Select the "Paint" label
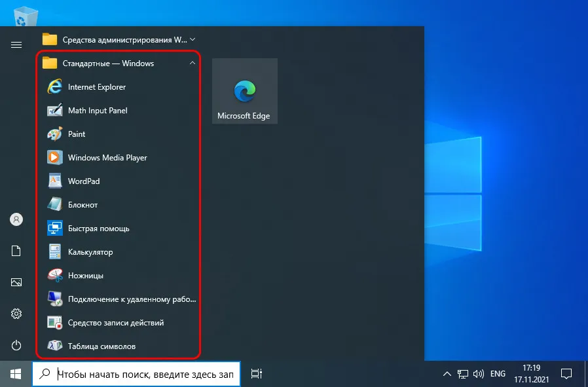The height and width of the screenshot is (387, 588). (x=77, y=134)
